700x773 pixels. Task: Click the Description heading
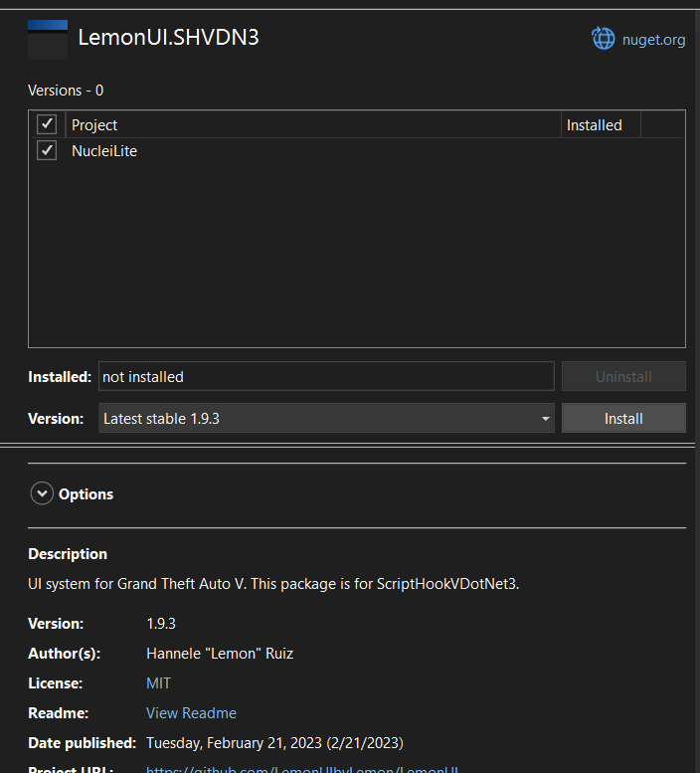(x=68, y=554)
